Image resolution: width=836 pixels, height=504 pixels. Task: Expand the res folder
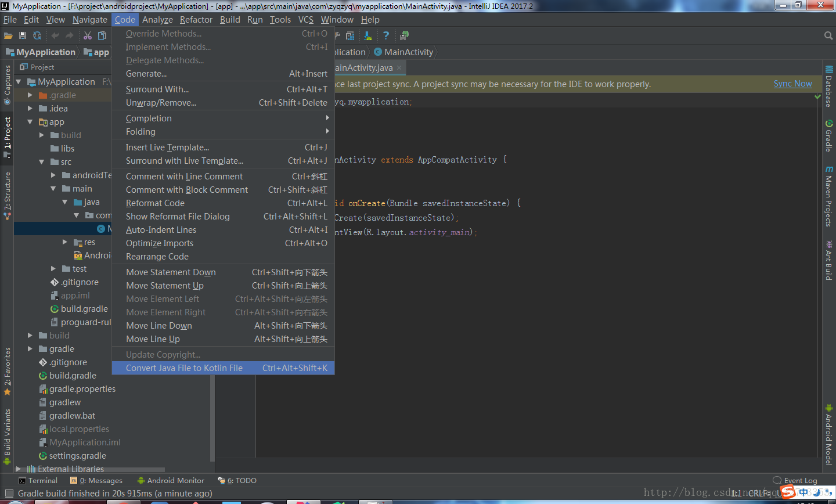point(65,242)
